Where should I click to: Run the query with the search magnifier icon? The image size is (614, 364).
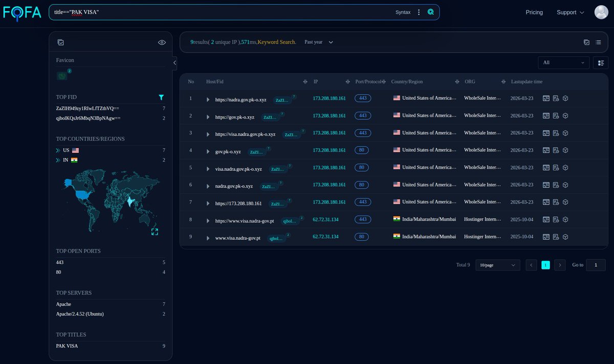431,12
